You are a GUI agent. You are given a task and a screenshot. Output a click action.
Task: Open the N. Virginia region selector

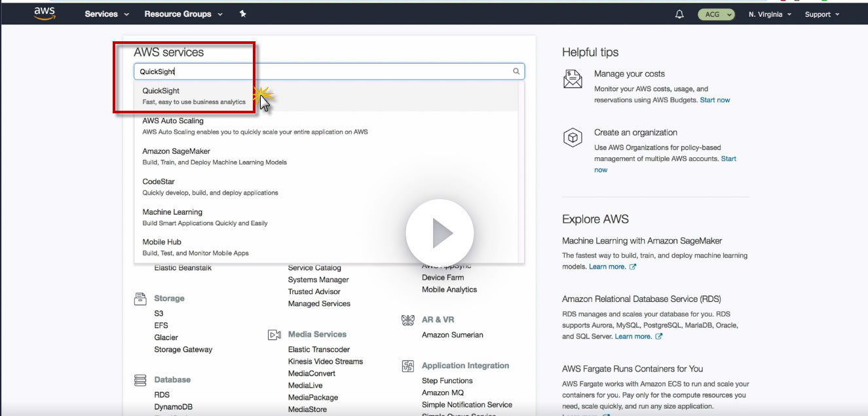click(770, 14)
